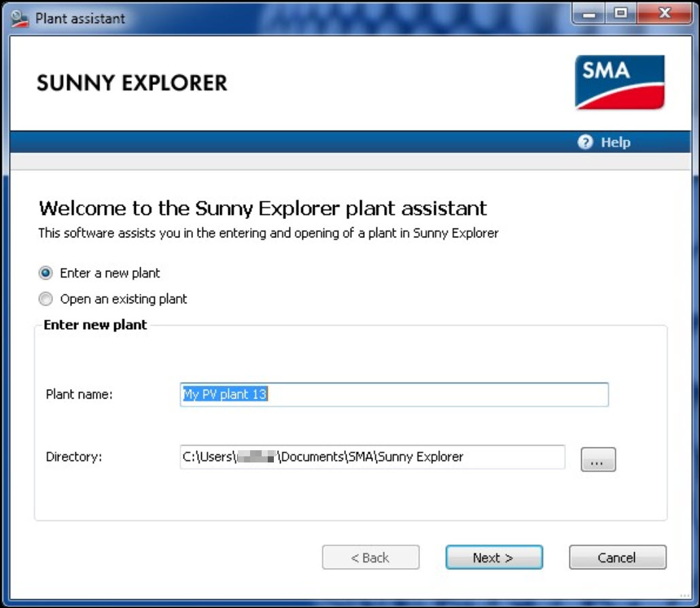Click the disabled Back button
The height and width of the screenshot is (608, 700).
(x=370, y=557)
